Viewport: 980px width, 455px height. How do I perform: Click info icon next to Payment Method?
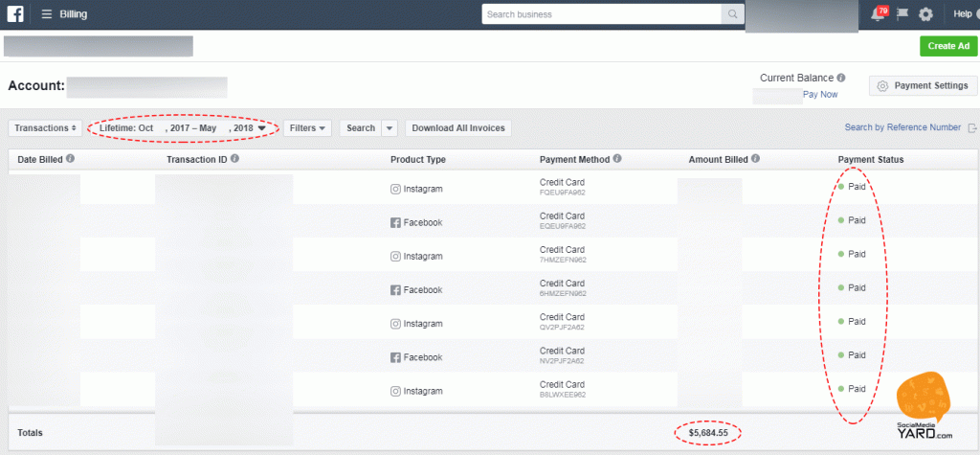[x=617, y=159]
